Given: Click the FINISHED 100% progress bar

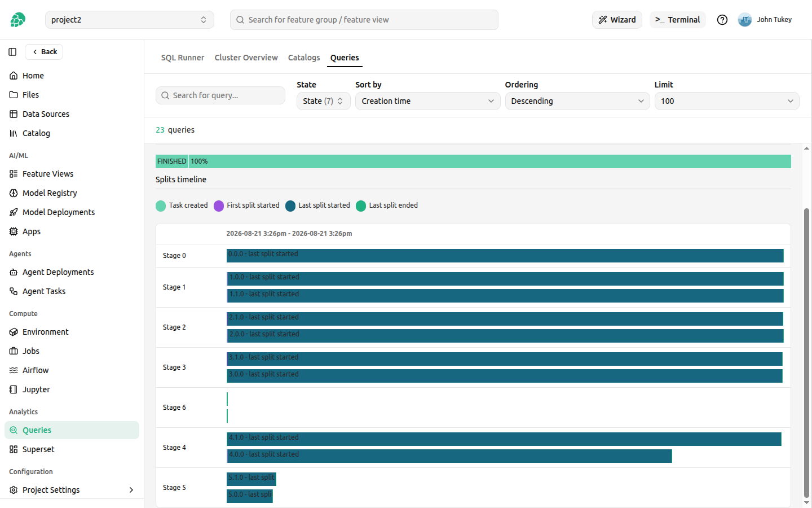Looking at the screenshot, I should [473, 161].
